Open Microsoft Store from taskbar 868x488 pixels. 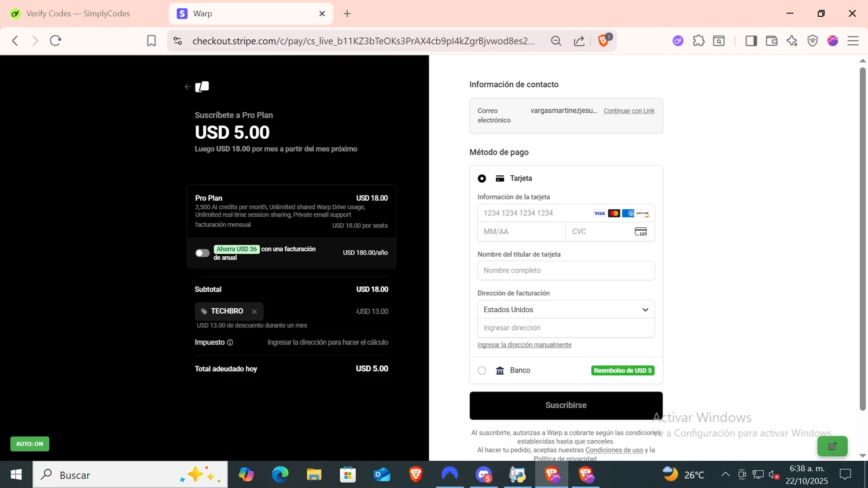point(348,475)
